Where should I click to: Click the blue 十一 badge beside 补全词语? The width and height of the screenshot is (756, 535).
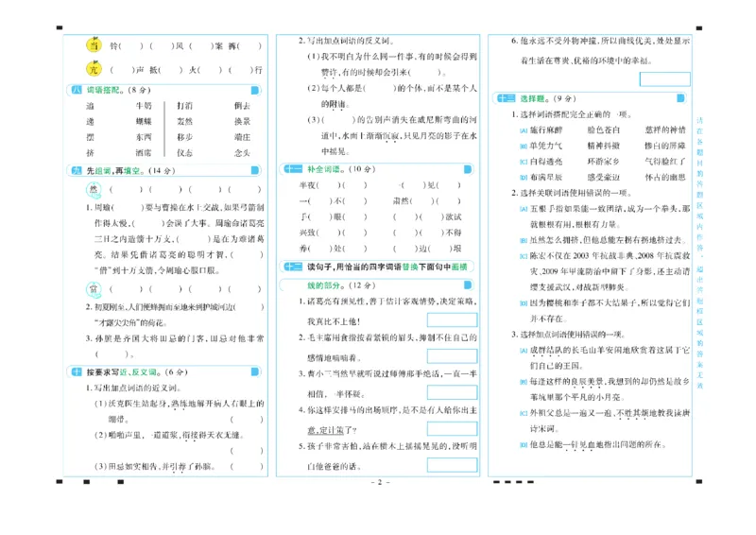[x=293, y=169]
